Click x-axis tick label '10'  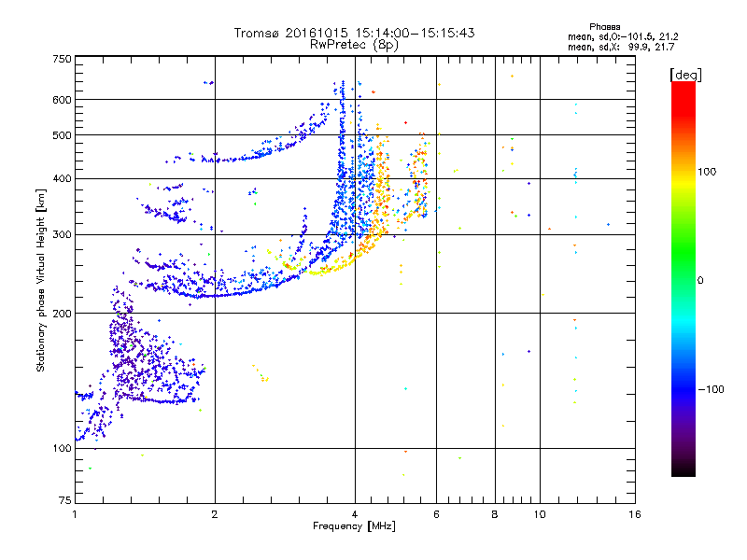tap(540, 514)
